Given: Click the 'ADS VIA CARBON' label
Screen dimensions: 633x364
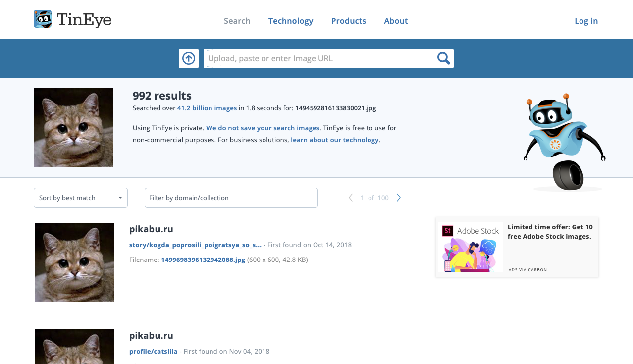Looking at the screenshot, I should coord(528,270).
